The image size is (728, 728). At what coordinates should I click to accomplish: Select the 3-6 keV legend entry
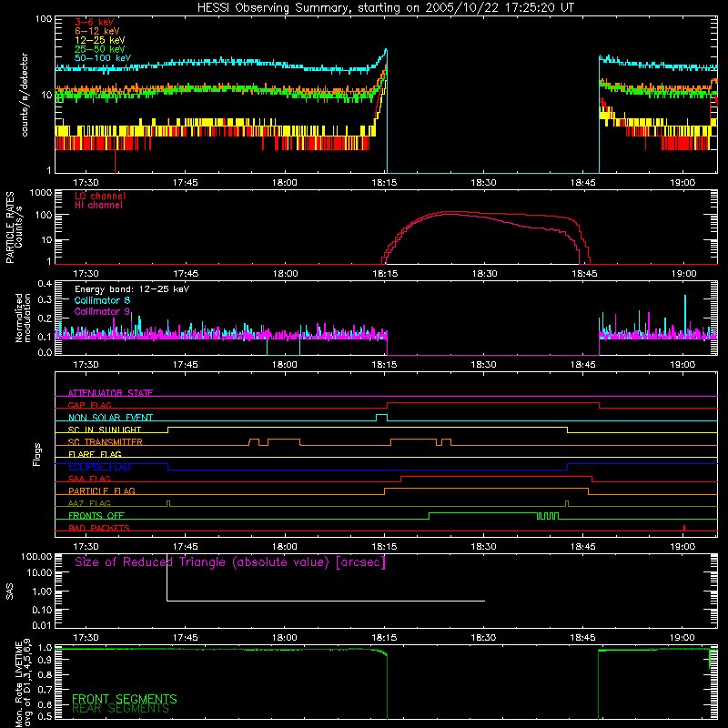pyautogui.click(x=95, y=22)
